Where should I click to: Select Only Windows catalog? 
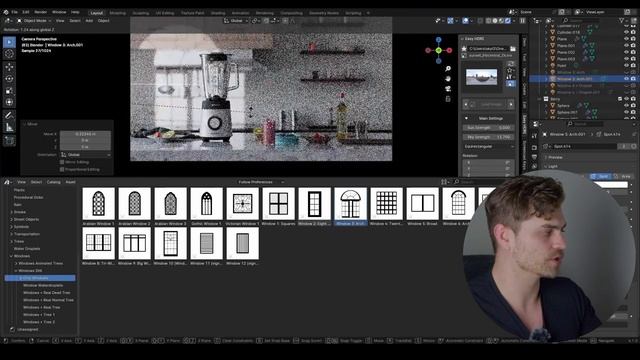(40, 278)
